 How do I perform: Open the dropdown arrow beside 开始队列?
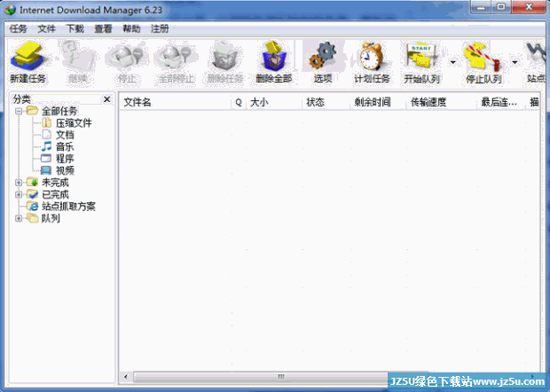452,62
